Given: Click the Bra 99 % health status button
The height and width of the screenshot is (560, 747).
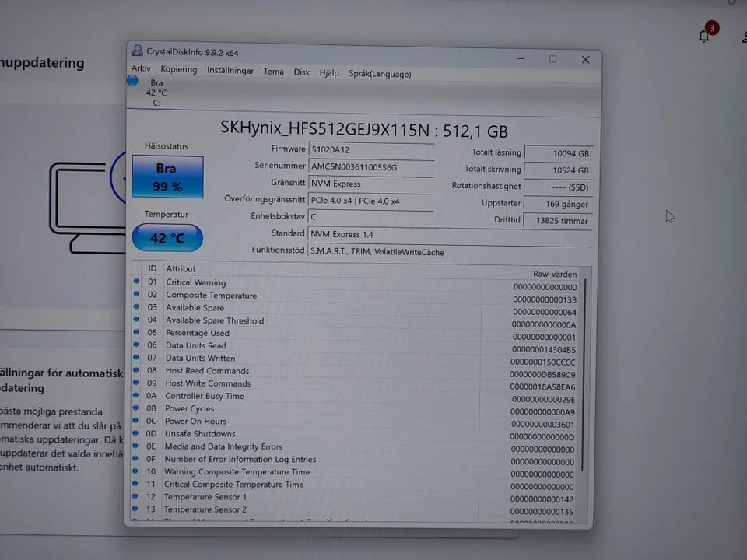Looking at the screenshot, I should [x=167, y=177].
